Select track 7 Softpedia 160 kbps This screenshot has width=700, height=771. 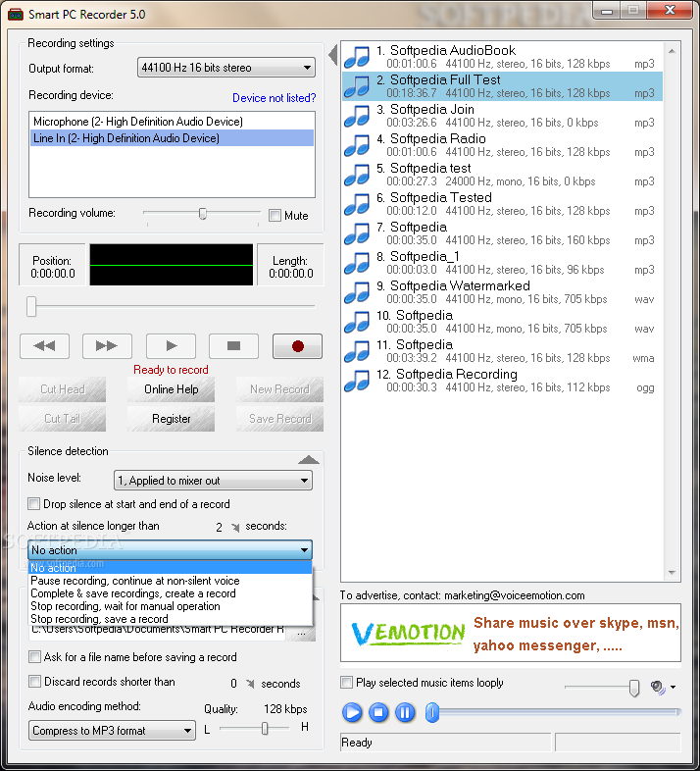point(502,233)
